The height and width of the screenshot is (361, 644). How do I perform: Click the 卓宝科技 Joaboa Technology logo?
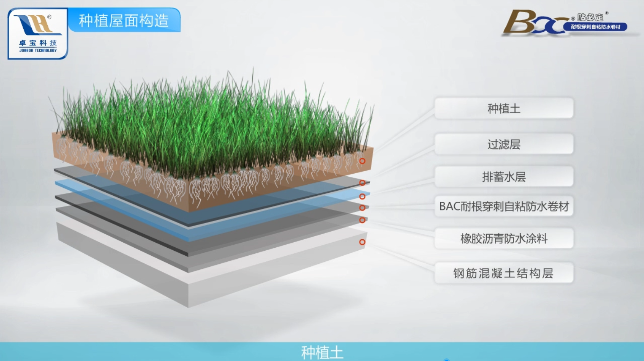[38, 34]
